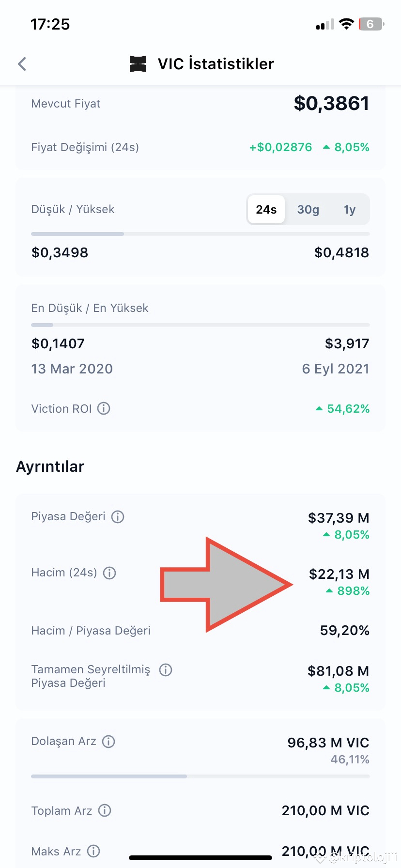The height and width of the screenshot is (868, 401).
Task: Switch to the 1y range tab
Action: tap(350, 209)
